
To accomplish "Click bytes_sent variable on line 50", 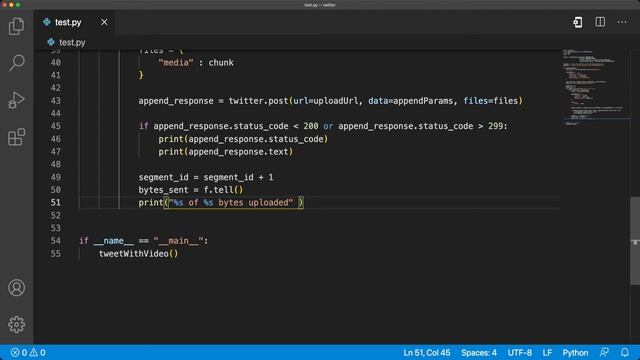I will coord(163,190).
